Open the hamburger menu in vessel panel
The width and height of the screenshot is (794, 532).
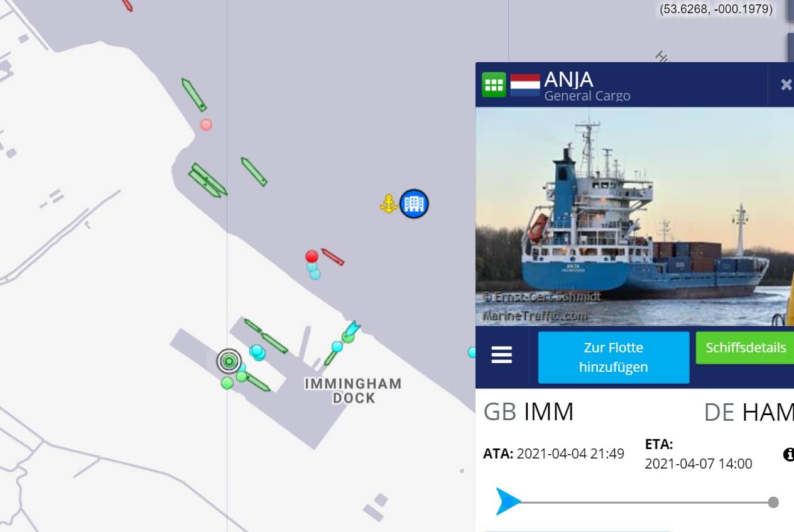[501, 355]
